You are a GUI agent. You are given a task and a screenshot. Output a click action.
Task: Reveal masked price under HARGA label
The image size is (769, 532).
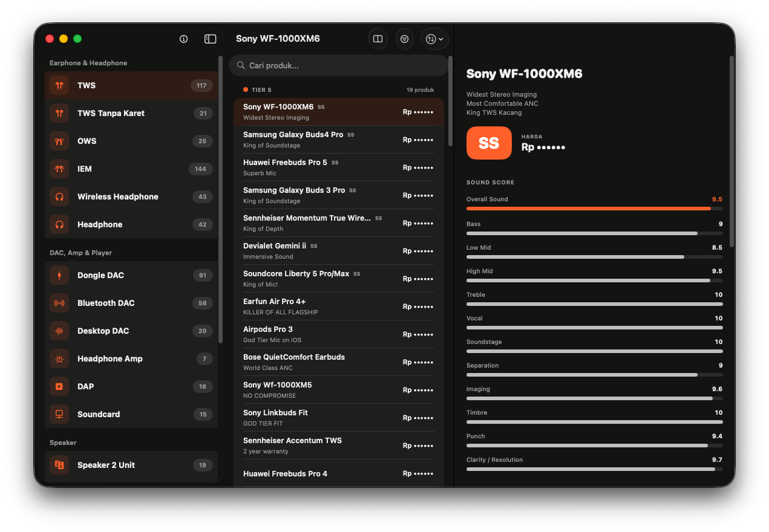543,147
